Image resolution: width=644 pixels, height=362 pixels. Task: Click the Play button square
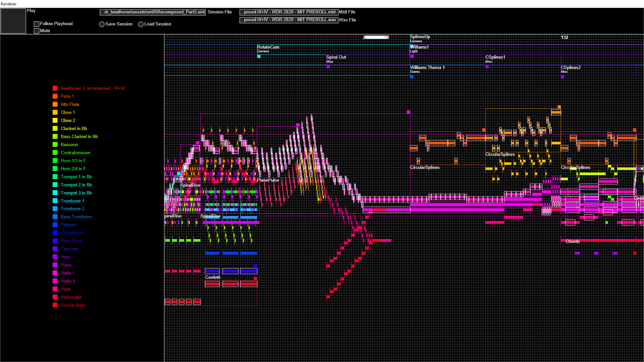pyautogui.click(x=13, y=21)
